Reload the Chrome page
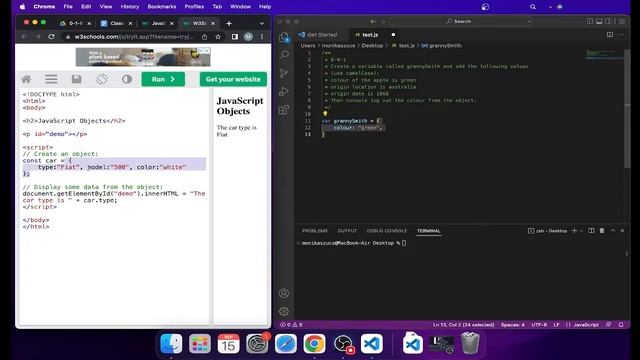 point(51,37)
